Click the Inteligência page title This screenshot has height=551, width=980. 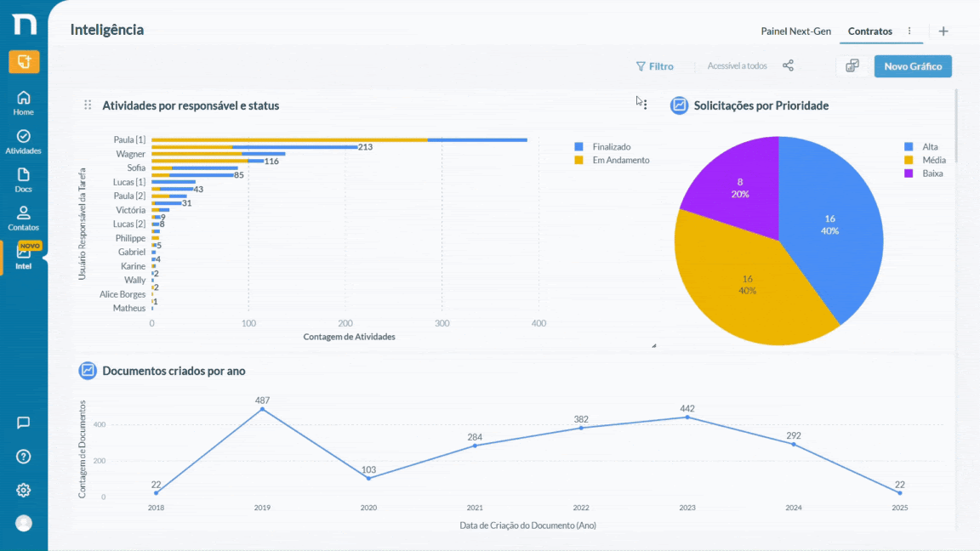pyautogui.click(x=107, y=30)
